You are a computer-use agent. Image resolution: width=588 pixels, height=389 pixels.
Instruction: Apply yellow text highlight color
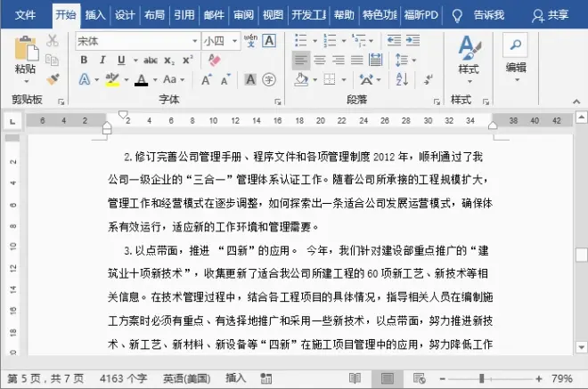click(112, 79)
